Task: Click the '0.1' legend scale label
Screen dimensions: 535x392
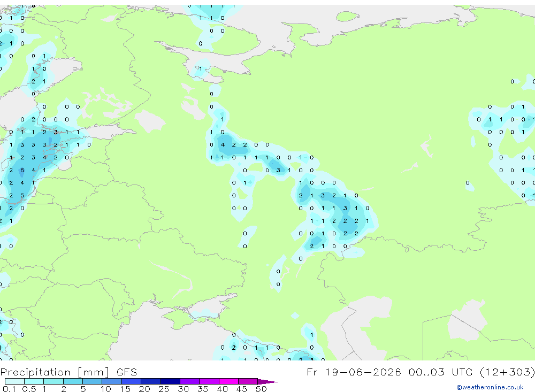Action: tap(9, 389)
